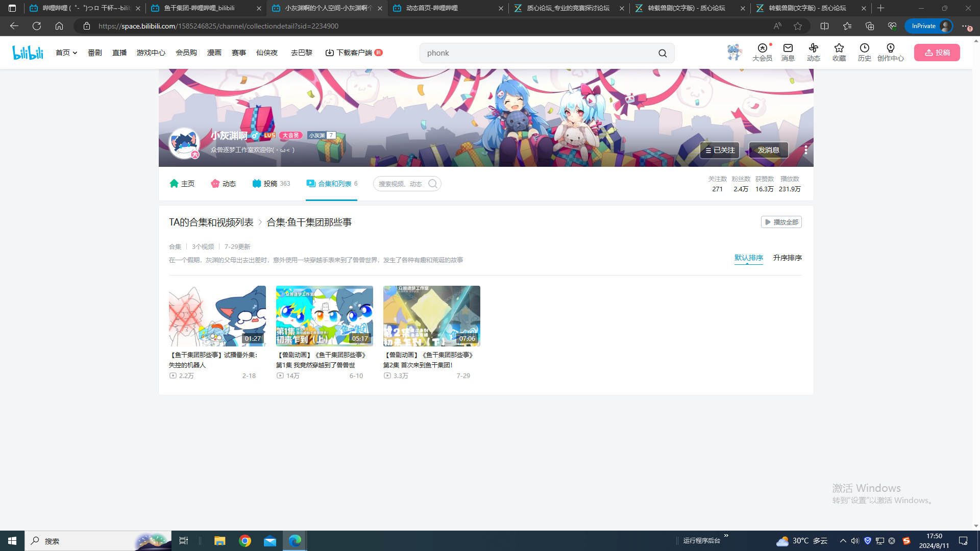Open the 第2集 首次来到鱼干集团 video thumbnail
The width and height of the screenshot is (980, 551).
(x=431, y=316)
